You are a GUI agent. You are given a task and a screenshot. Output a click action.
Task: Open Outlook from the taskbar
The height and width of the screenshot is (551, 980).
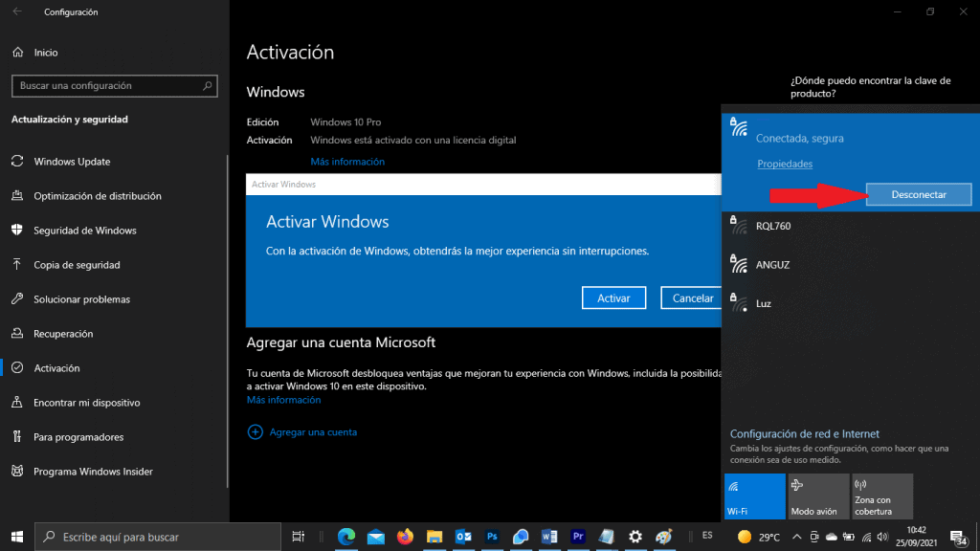point(463,537)
